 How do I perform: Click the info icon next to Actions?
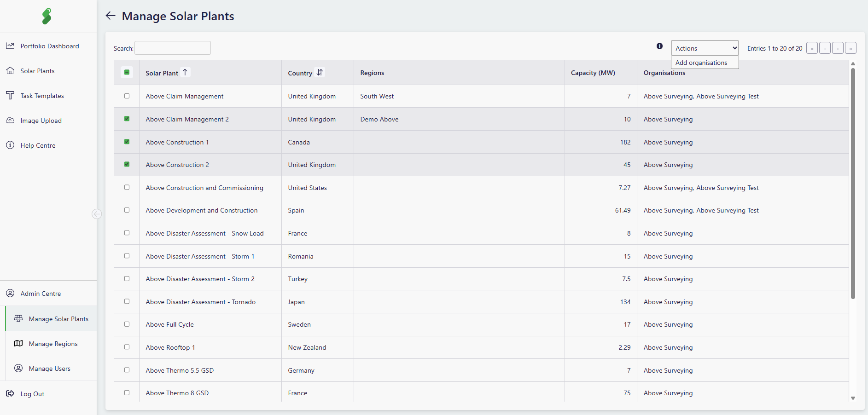659,46
